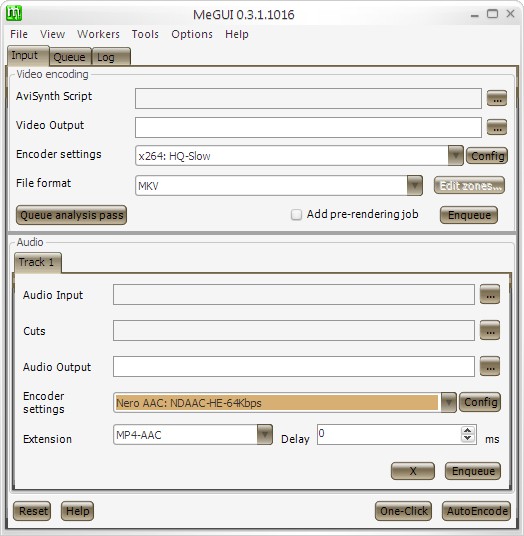Click the Cuts text field
The image size is (524, 536).
coord(294,331)
